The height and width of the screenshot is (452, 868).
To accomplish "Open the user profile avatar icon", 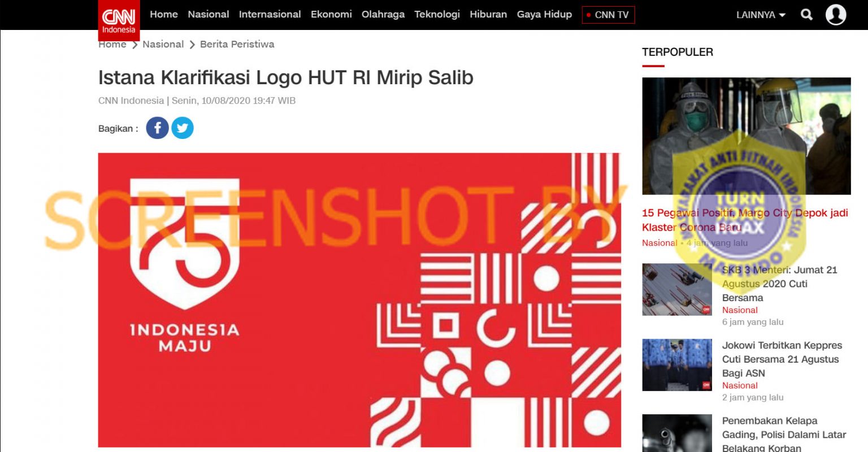I will click(836, 15).
